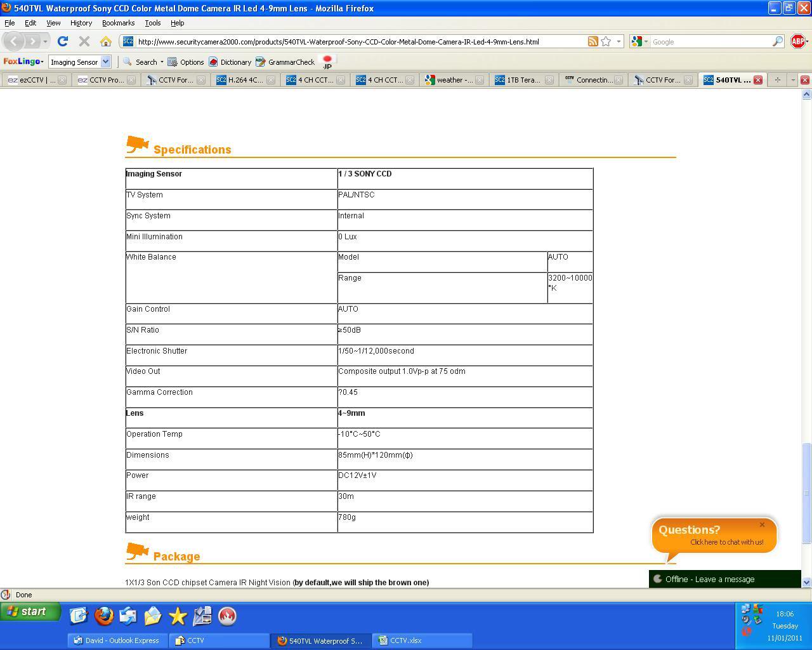
Task: Go to the Home page icon
Action: point(106,41)
